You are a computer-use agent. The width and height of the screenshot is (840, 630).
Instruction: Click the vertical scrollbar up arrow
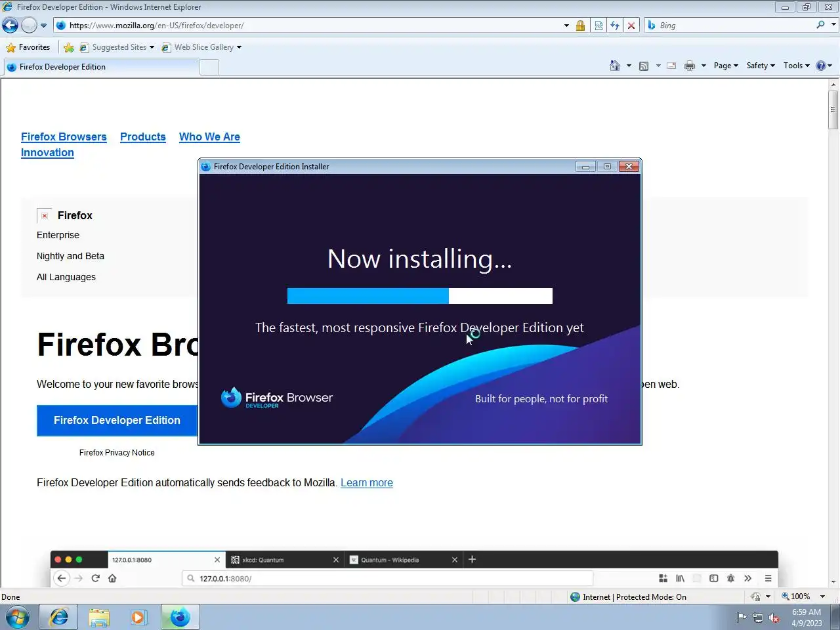coord(833,85)
